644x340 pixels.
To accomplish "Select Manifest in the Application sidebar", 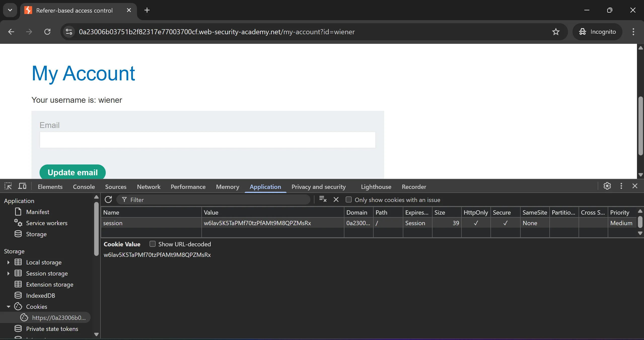I will tap(38, 212).
